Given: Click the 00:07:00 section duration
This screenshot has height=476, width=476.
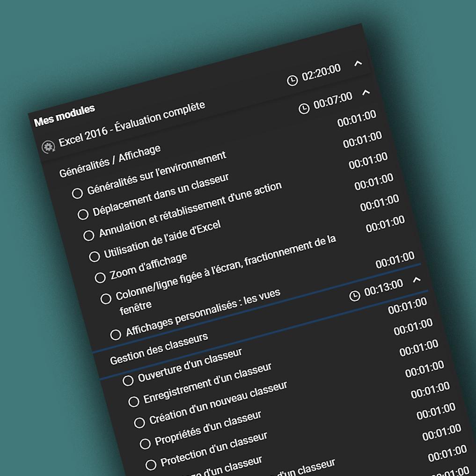Looking at the screenshot, I should 333,100.
